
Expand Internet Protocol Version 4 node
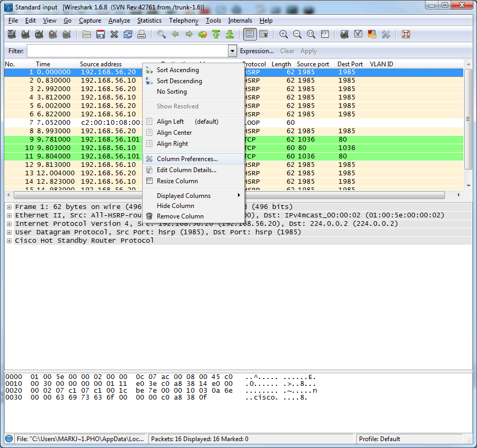pyautogui.click(x=9, y=224)
